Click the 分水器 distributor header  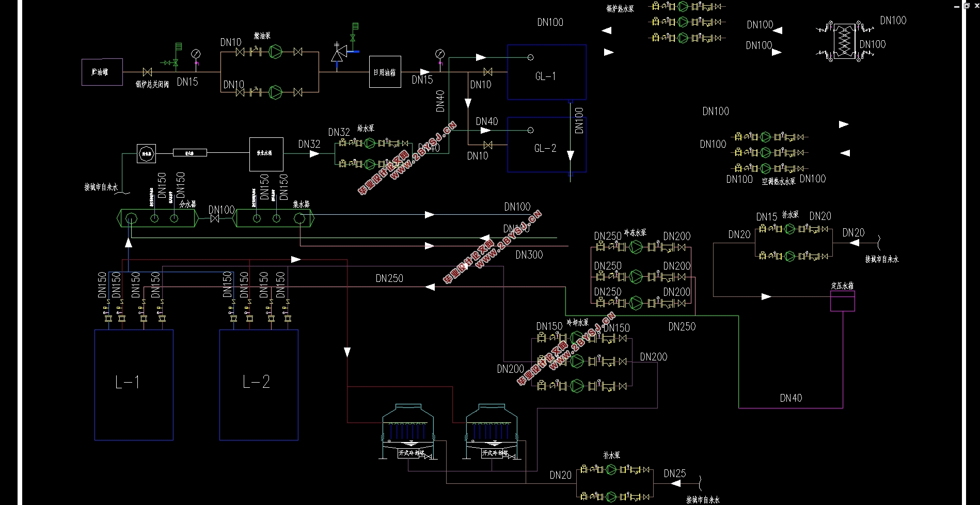[x=159, y=218]
